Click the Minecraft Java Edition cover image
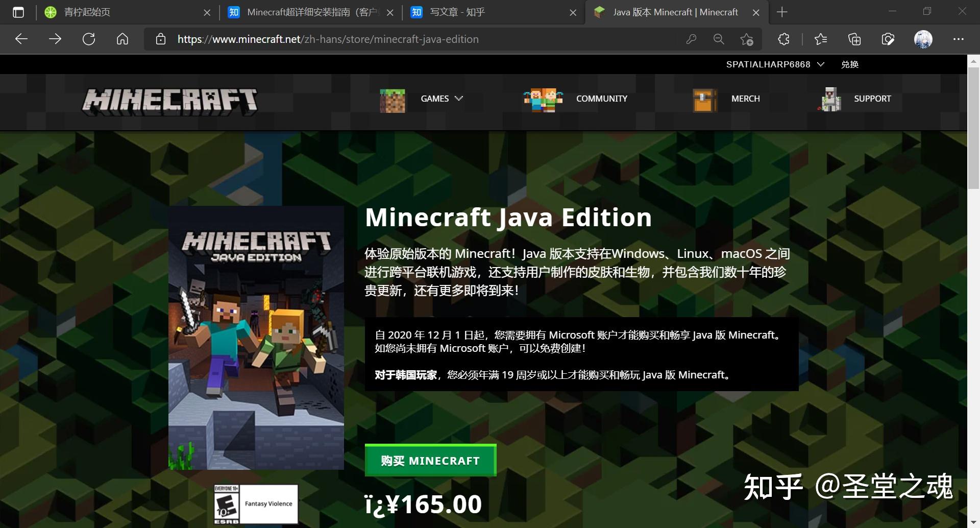This screenshot has height=528, width=980. (256, 338)
